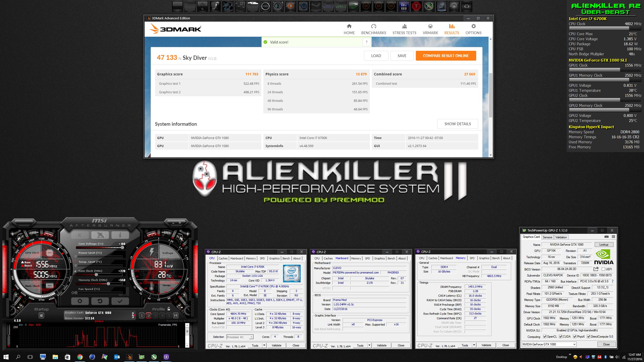The width and height of the screenshot is (644, 362).
Task: Launch the CPU-Z shortcut in the top dock
Action: pos(328,6)
